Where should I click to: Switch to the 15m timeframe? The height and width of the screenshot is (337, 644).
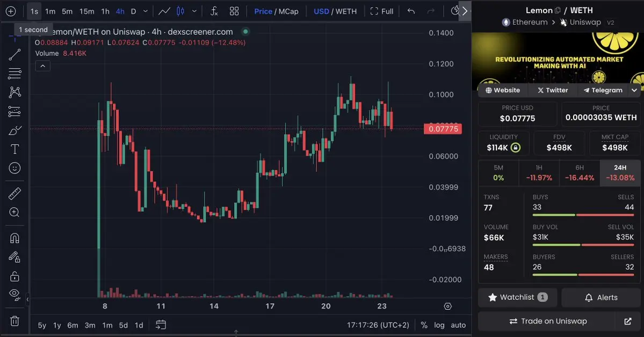86,11
